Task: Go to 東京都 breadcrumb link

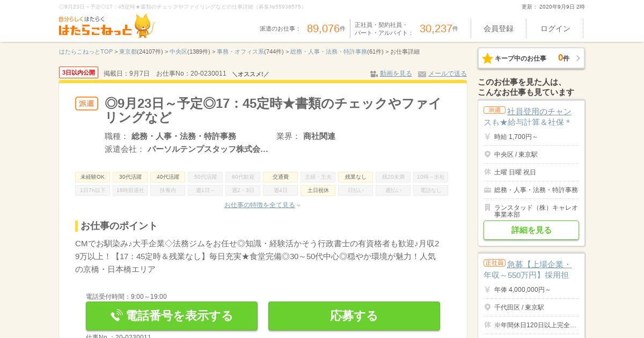Action: (128, 52)
